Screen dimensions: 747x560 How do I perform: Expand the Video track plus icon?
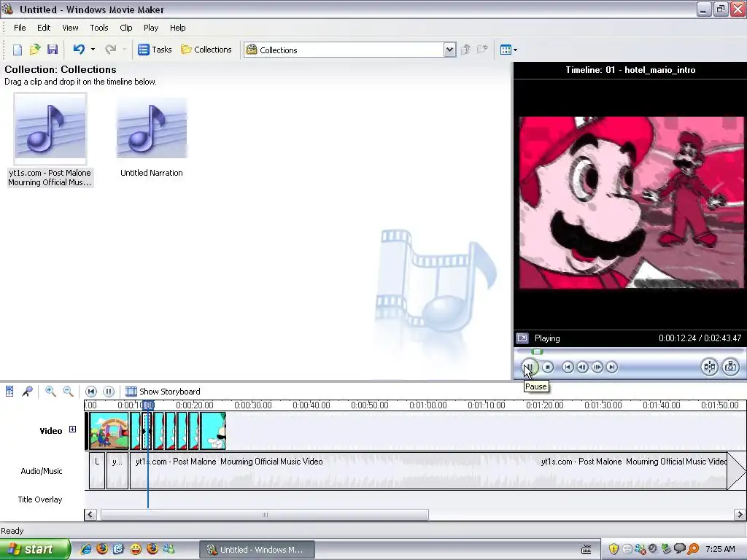(x=72, y=429)
